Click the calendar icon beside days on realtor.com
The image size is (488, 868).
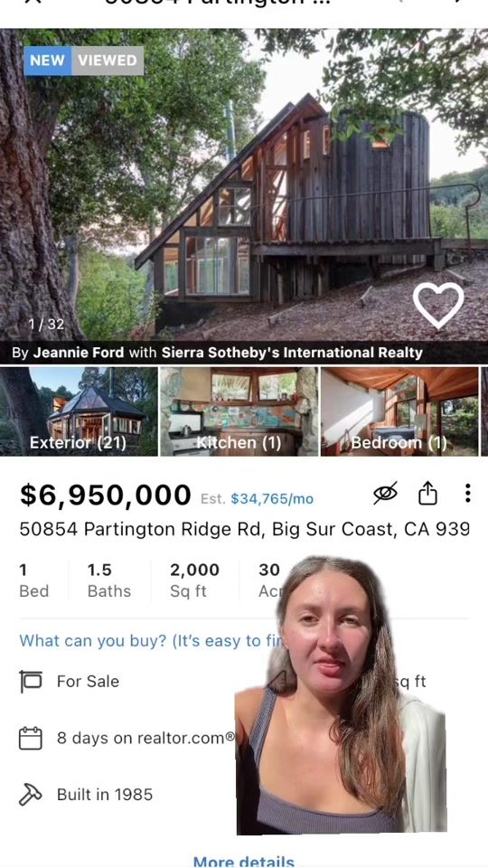coord(31,738)
